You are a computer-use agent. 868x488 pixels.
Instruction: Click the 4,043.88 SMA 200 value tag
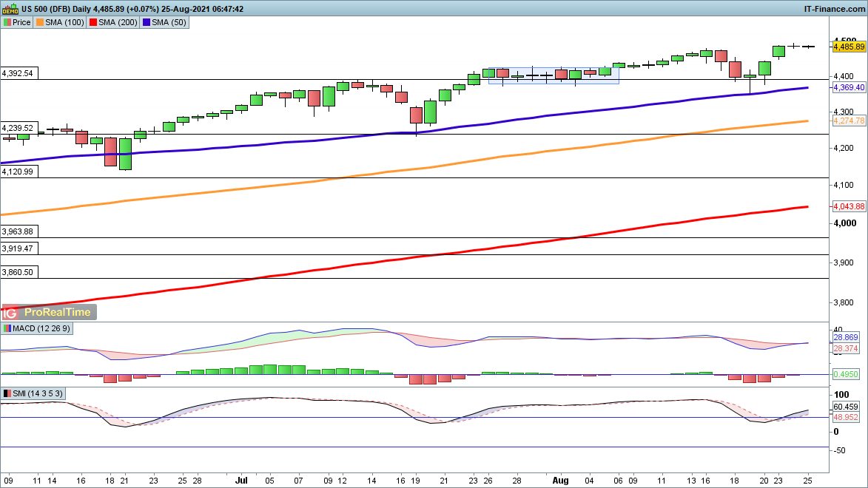click(x=848, y=206)
